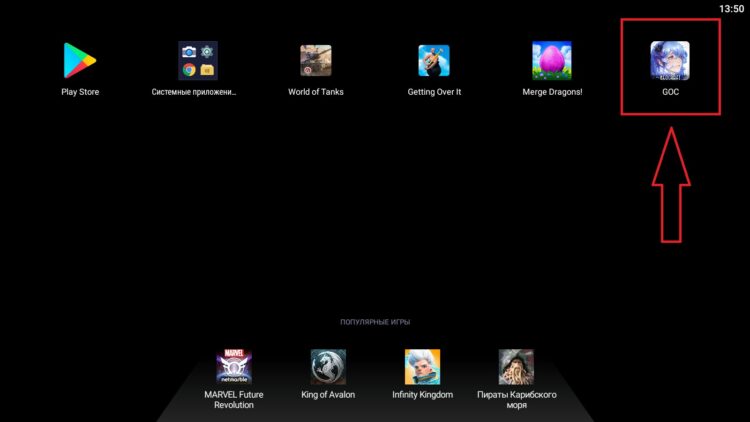Click the Merge Dragons! text label

(x=552, y=92)
